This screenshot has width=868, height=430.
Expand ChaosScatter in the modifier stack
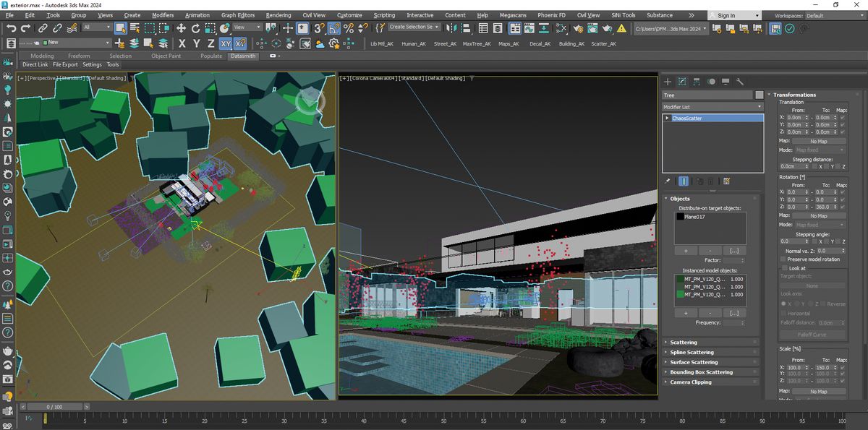tap(667, 118)
